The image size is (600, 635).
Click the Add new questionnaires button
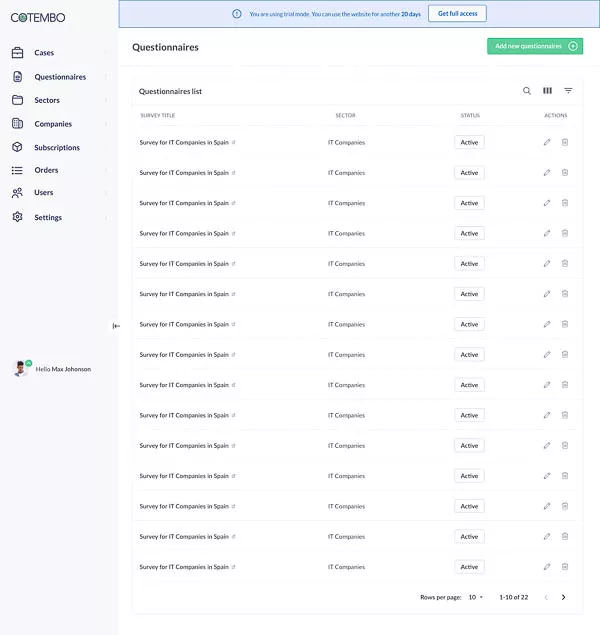point(535,46)
